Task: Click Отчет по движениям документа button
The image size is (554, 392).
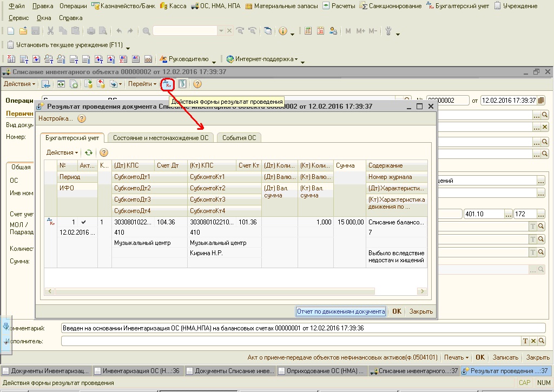Action: [341, 311]
